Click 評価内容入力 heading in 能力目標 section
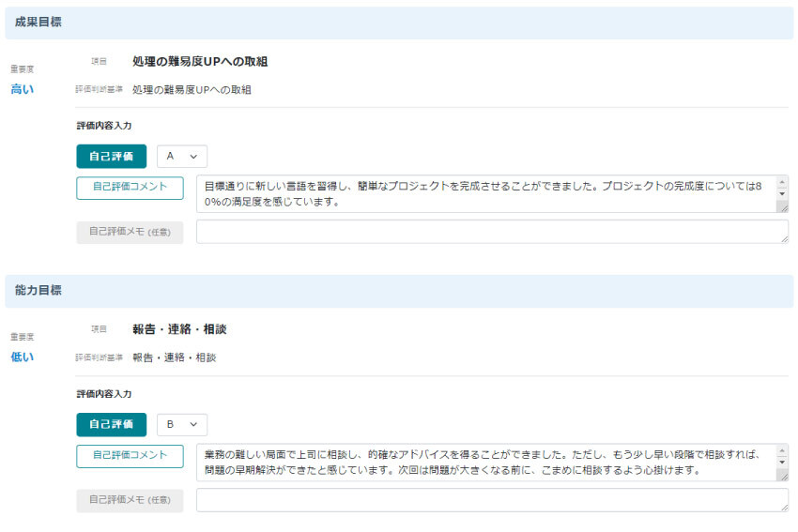Screen dimensions: 798x532 (x=104, y=394)
